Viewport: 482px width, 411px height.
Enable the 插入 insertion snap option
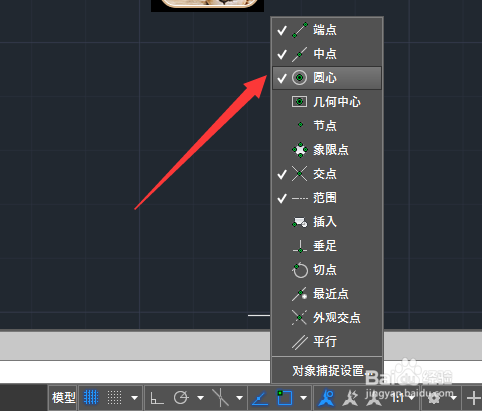coord(327,222)
